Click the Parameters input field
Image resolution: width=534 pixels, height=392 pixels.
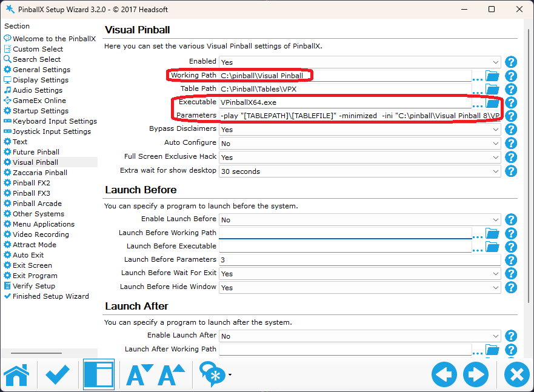pos(359,116)
